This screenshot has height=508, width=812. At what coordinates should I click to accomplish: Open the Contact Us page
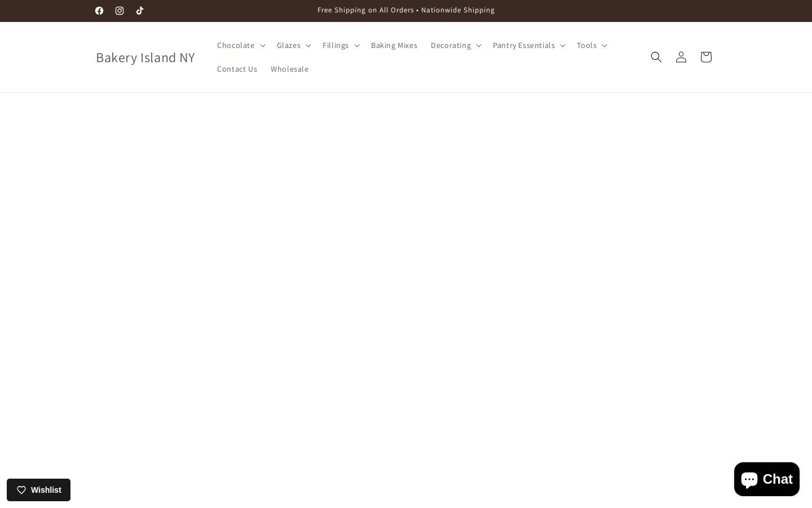(x=237, y=69)
